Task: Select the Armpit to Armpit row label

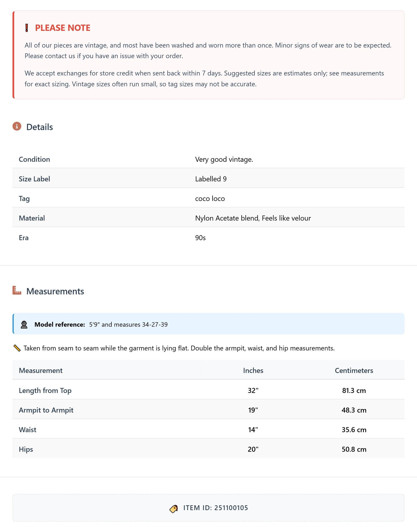Action: pyautogui.click(x=46, y=410)
